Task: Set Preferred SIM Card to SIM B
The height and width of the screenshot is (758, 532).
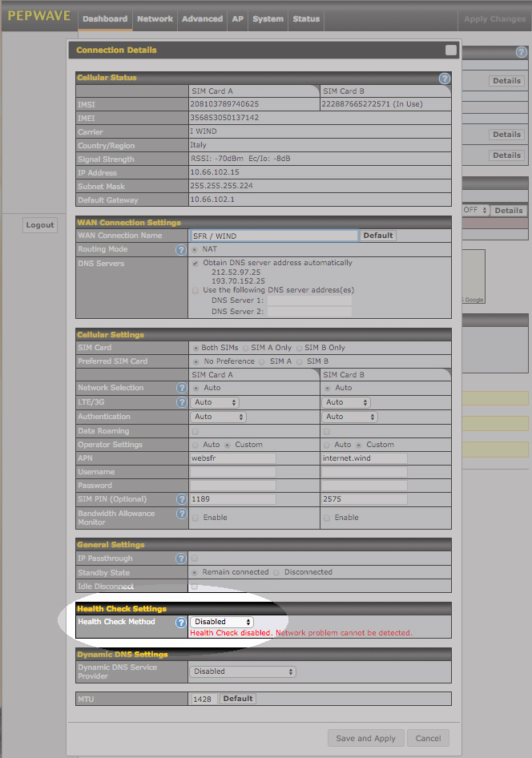Action: (x=300, y=361)
